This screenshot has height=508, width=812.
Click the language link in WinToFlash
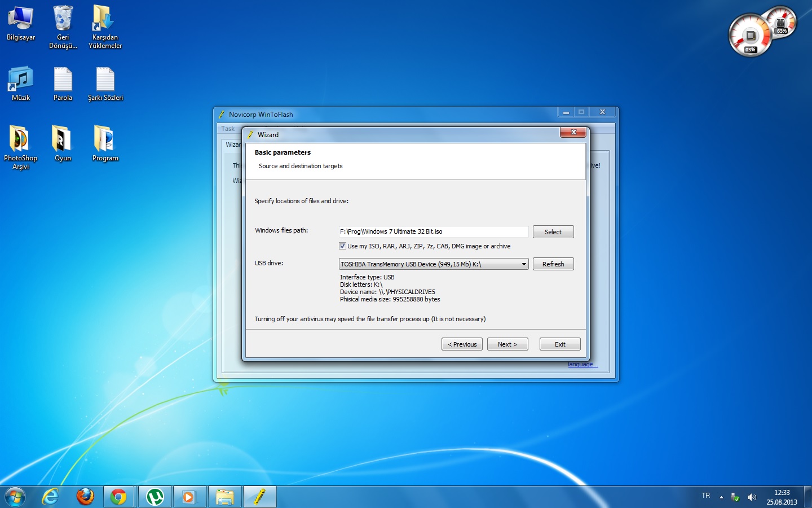(x=582, y=365)
